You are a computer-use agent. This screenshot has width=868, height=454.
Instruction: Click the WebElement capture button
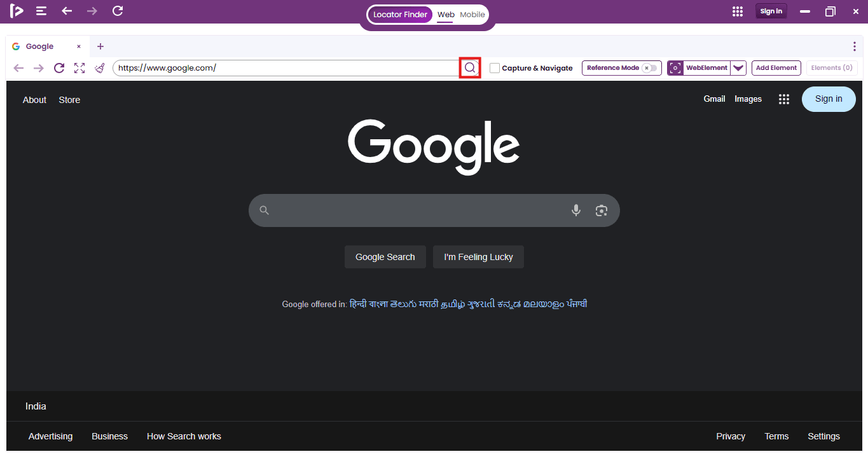point(698,68)
